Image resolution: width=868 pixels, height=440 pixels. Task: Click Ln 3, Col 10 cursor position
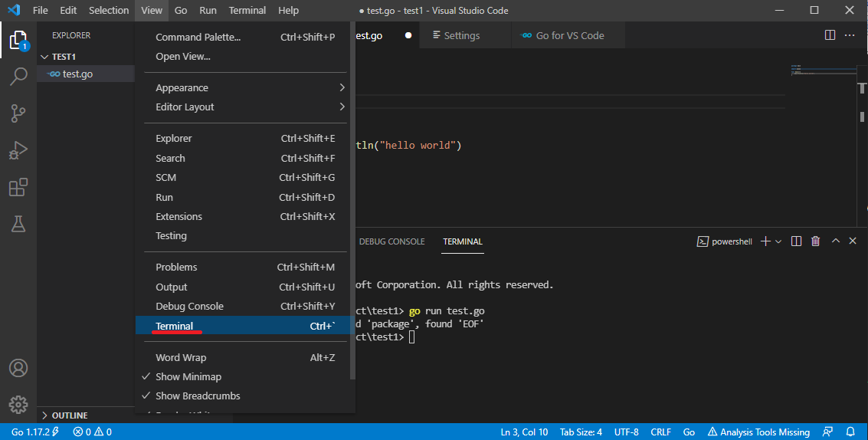[x=524, y=432]
